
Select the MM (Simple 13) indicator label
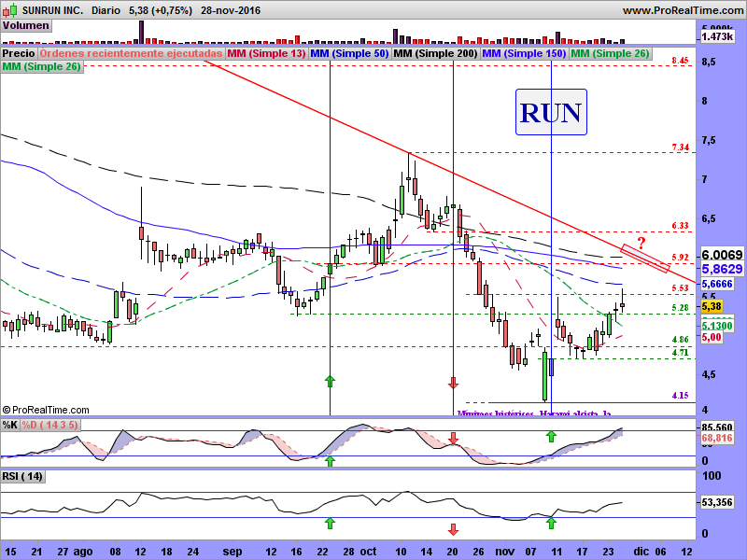click(x=266, y=53)
